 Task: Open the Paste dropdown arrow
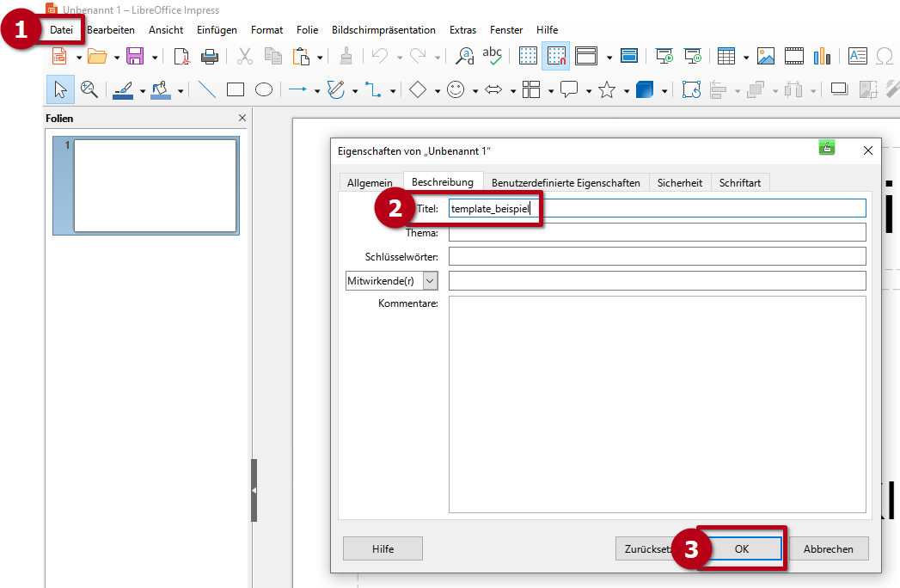320,58
